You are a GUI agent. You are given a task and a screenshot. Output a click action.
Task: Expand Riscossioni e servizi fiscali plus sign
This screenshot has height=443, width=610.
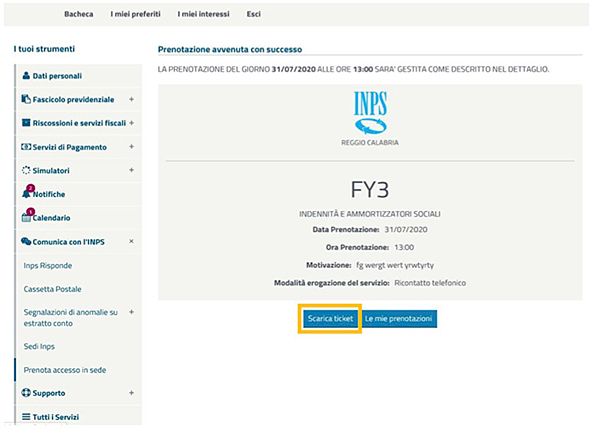tap(131, 123)
